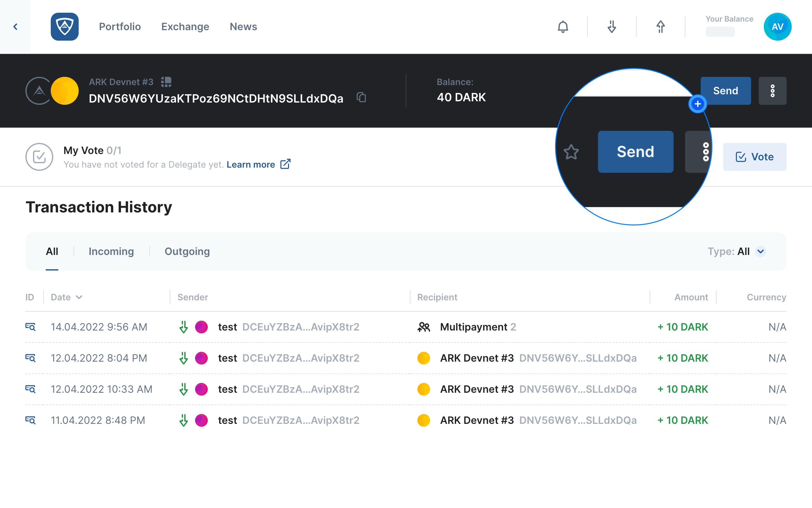Click sender avatar in 12.04.2022 10:33 AM row
This screenshot has height=508, width=812.
(201, 389)
